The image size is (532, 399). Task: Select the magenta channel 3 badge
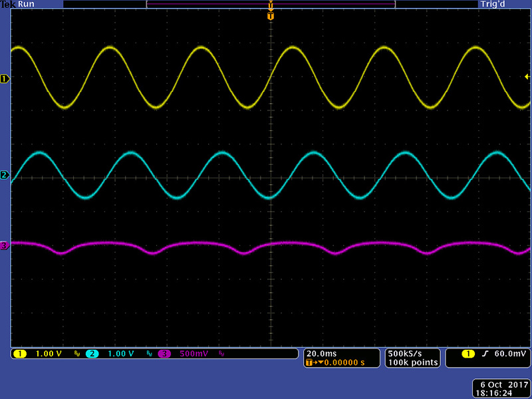(x=164, y=354)
